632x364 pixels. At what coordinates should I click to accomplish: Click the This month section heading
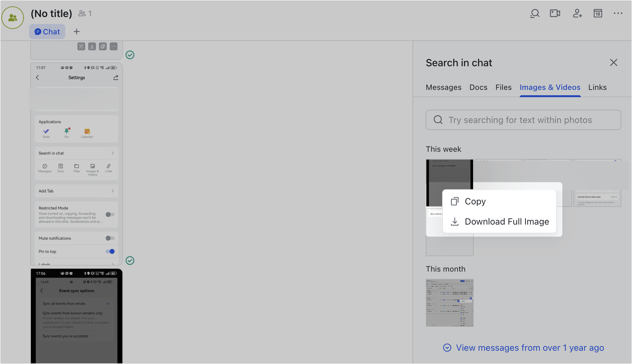point(445,269)
